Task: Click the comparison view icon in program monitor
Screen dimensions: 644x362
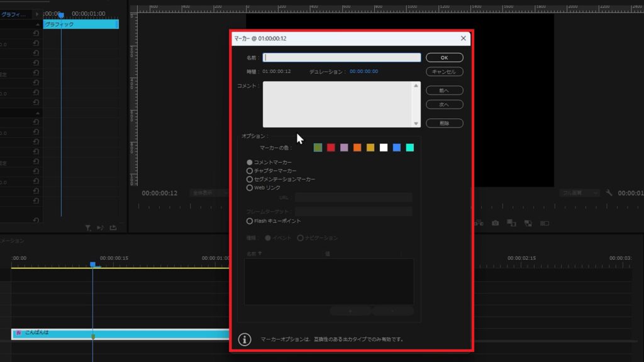Action: pos(511,223)
